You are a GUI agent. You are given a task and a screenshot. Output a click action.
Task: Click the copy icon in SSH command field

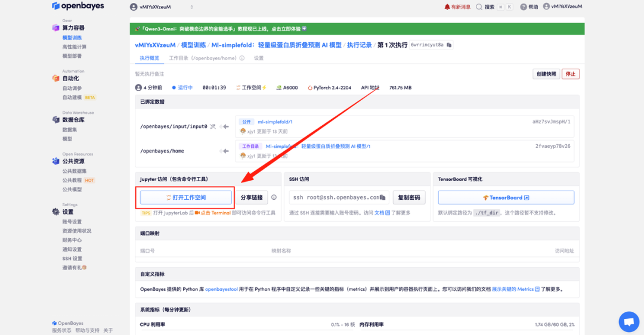point(385,197)
